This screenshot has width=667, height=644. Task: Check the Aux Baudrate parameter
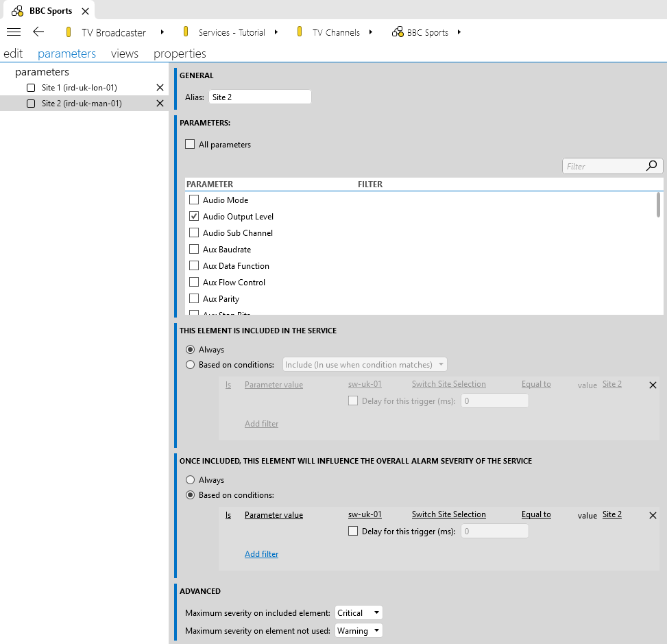[x=194, y=249]
